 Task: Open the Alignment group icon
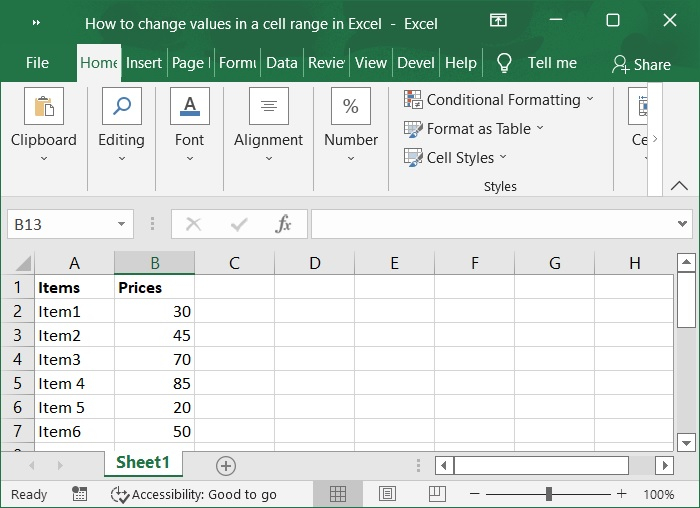point(268,106)
